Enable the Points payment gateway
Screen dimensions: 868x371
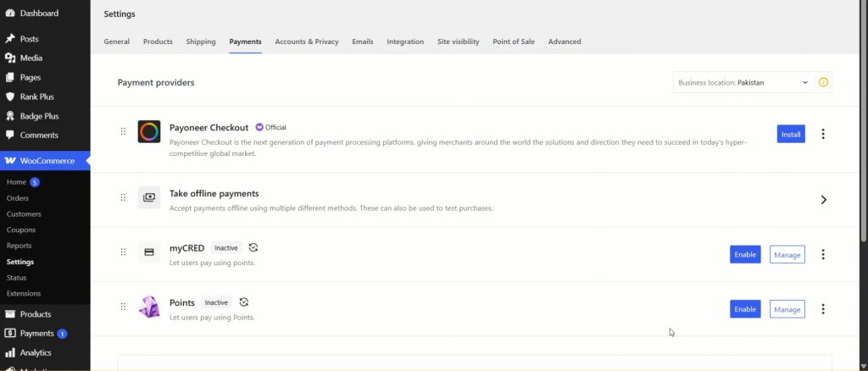pyautogui.click(x=745, y=309)
